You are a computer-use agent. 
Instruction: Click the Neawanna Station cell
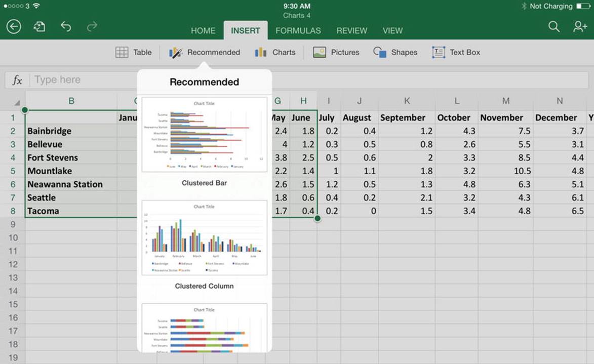(x=71, y=184)
